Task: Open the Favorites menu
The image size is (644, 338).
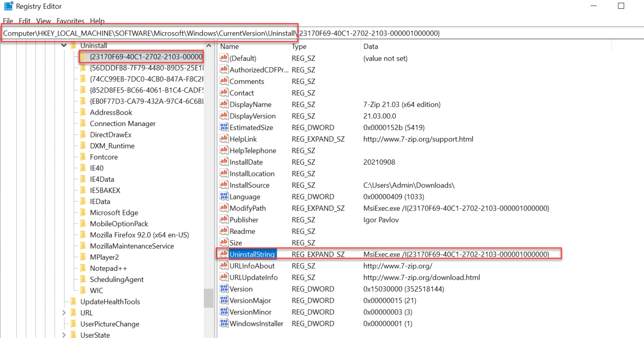Action: 70,21
